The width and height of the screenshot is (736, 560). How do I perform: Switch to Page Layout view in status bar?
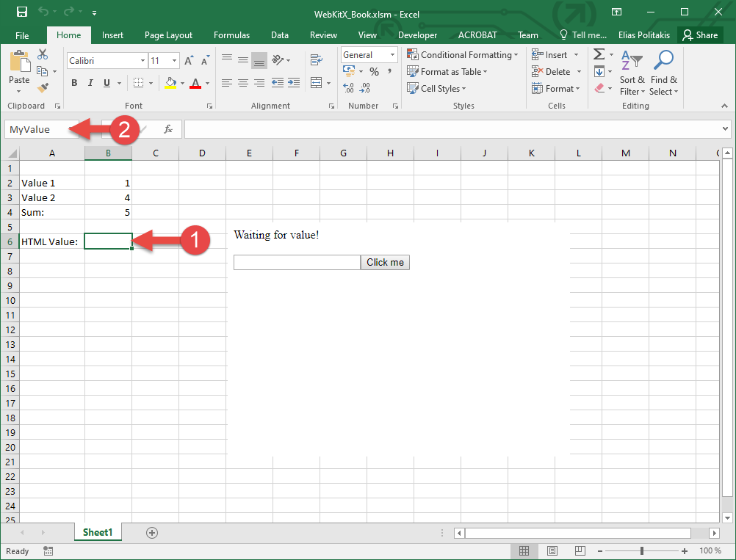[552, 550]
